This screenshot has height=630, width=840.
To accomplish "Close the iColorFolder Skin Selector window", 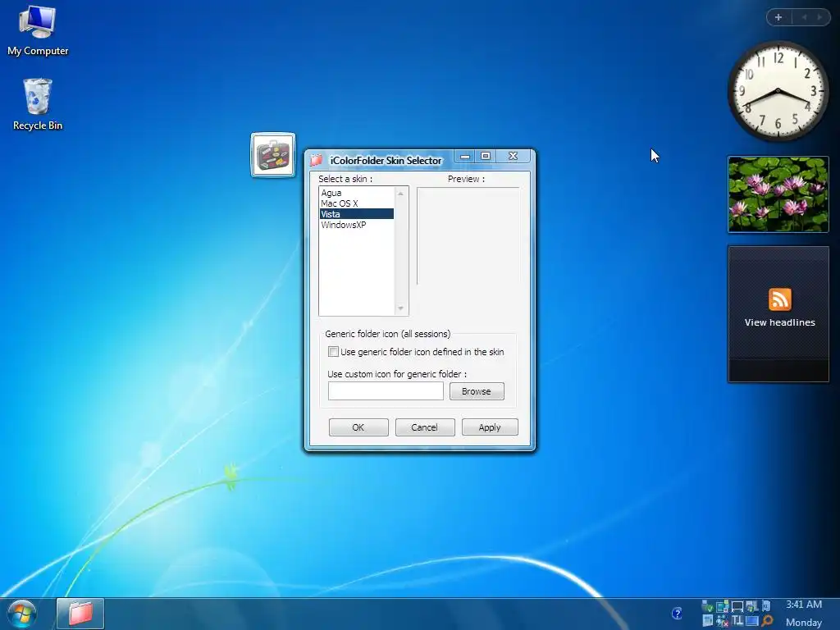I will pos(514,157).
